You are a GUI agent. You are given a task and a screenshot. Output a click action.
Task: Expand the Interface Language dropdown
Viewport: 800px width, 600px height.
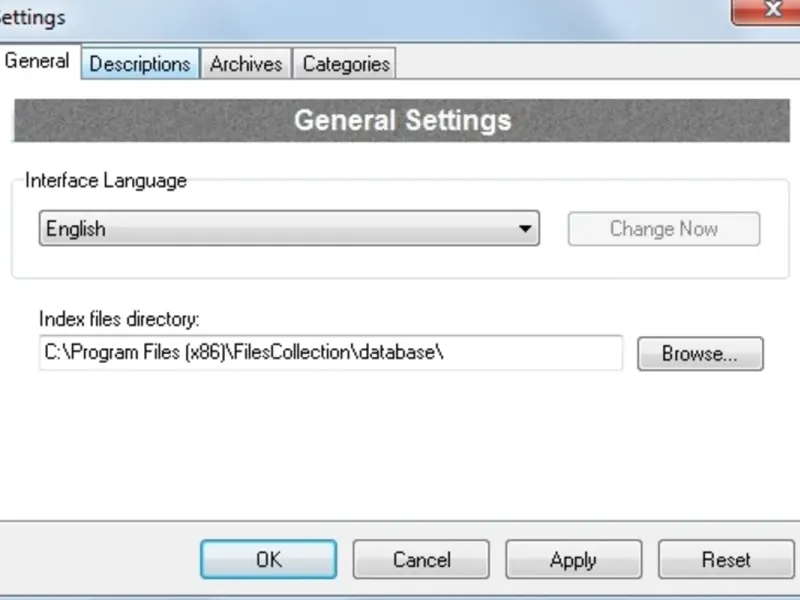click(289, 228)
